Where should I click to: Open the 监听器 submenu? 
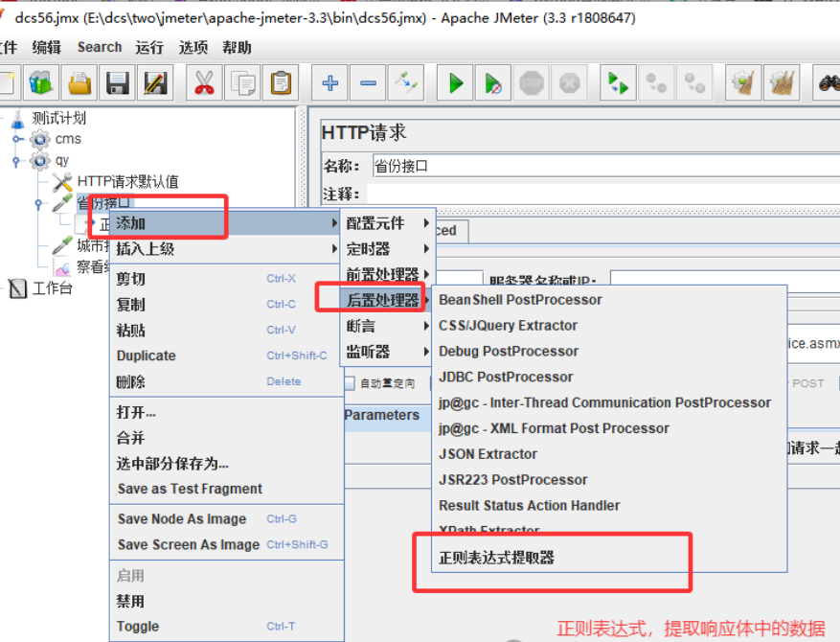click(x=387, y=352)
